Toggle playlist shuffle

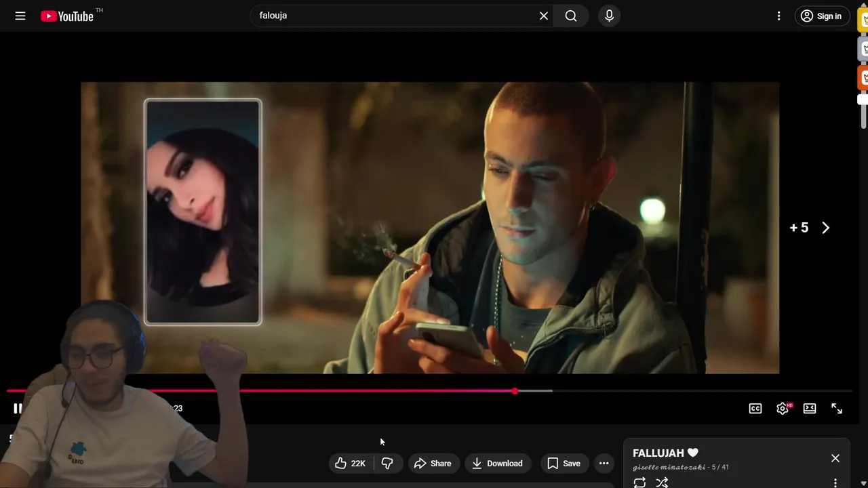[662, 483]
